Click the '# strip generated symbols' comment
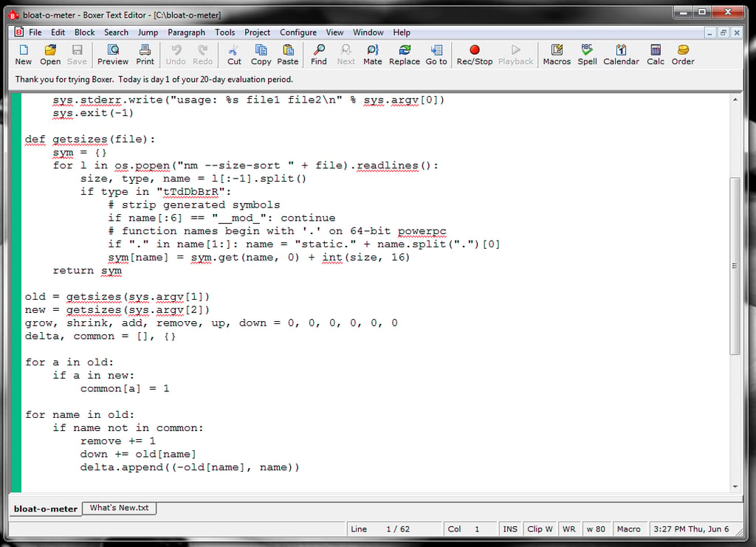Screen dimensions: 756x547 (x=194, y=204)
